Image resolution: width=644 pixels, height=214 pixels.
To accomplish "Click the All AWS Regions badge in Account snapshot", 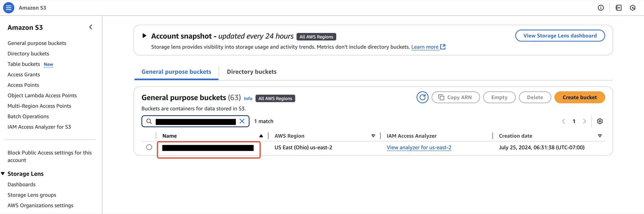I will (x=316, y=37).
